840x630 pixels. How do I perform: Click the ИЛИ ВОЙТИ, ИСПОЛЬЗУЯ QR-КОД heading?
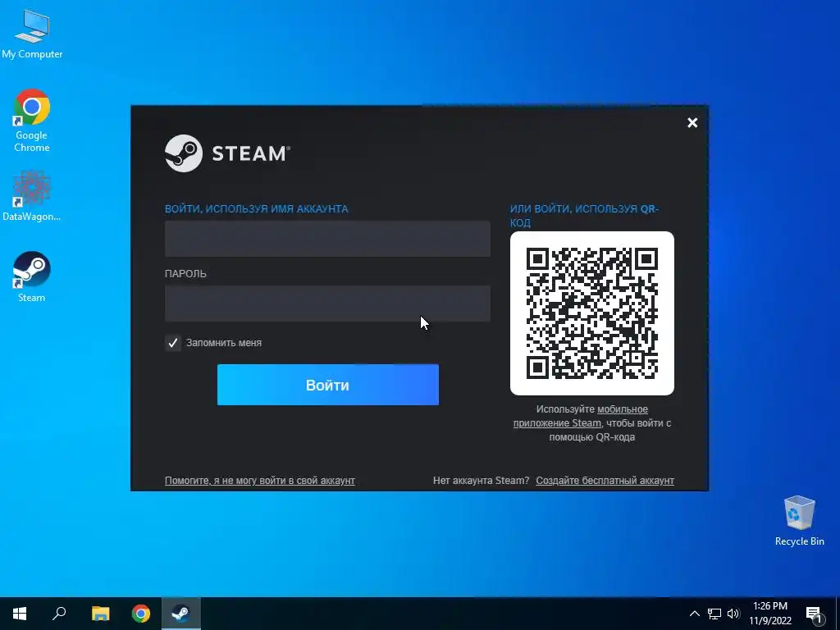pos(584,216)
